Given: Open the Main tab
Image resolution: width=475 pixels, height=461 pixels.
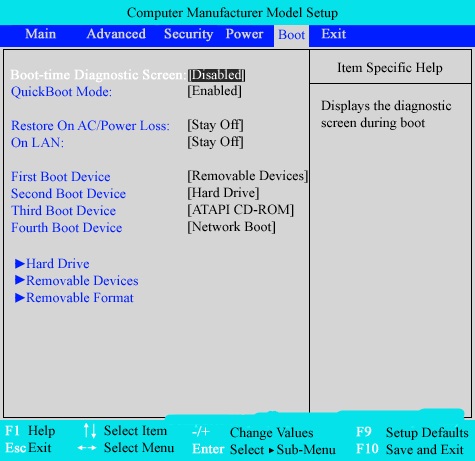Looking at the screenshot, I should (x=40, y=34).
